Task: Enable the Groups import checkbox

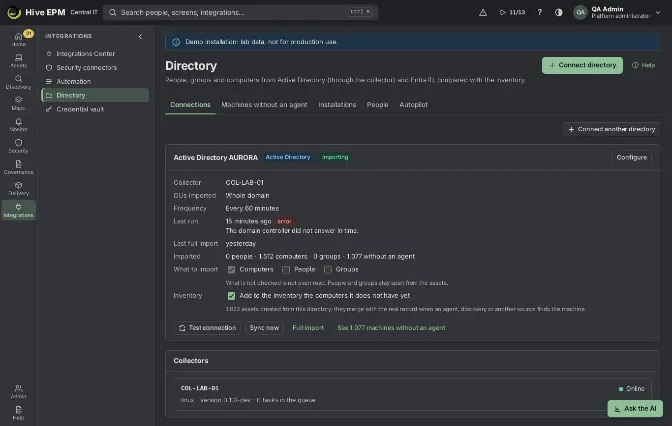Action: (328, 270)
